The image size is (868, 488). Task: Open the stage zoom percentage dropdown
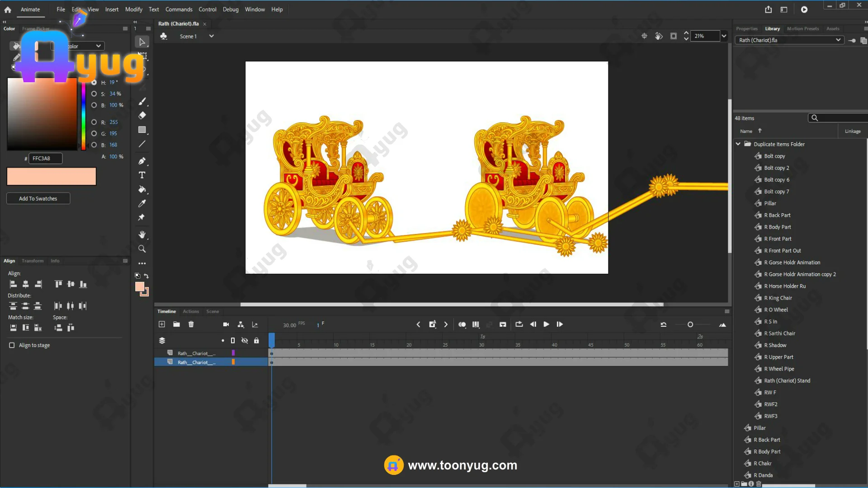[724, 36]
